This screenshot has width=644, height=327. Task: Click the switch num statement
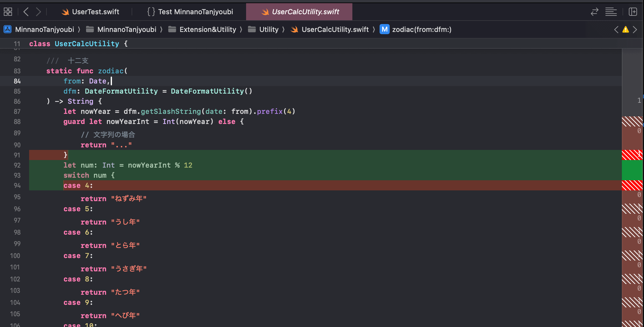89,175
